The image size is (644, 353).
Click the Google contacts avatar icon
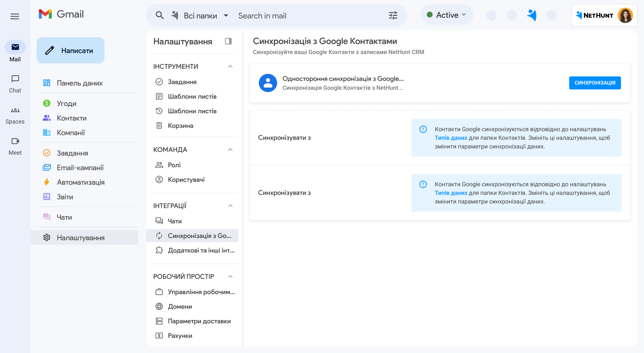[268, 83]
